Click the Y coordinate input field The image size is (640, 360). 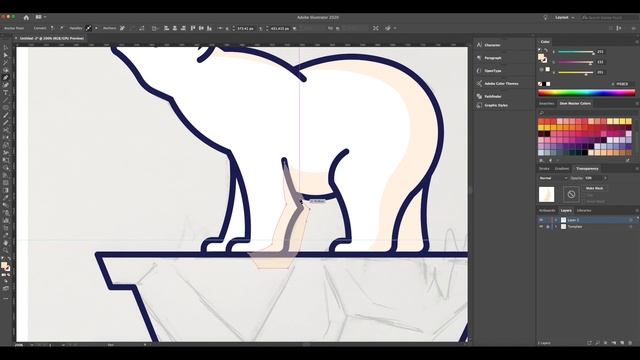(280, 29)
